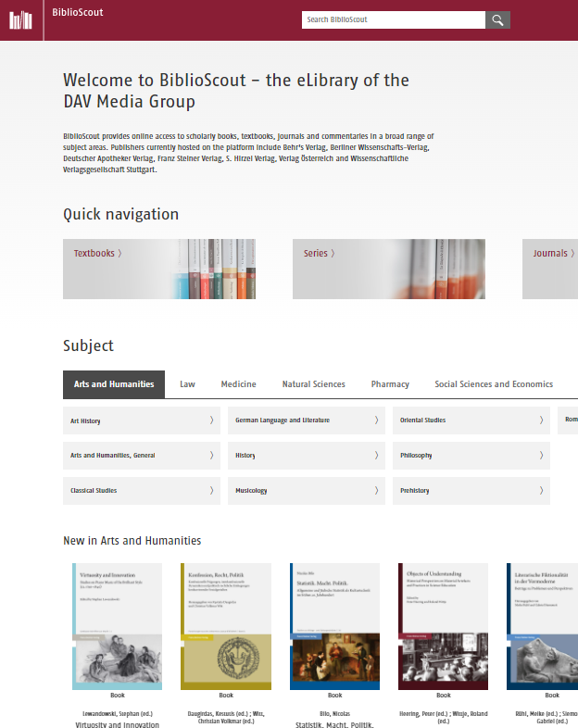This screenshot has height=728, width=578.
Task: Open the Classical Studies subject
Action: click(x=142, y=491)
